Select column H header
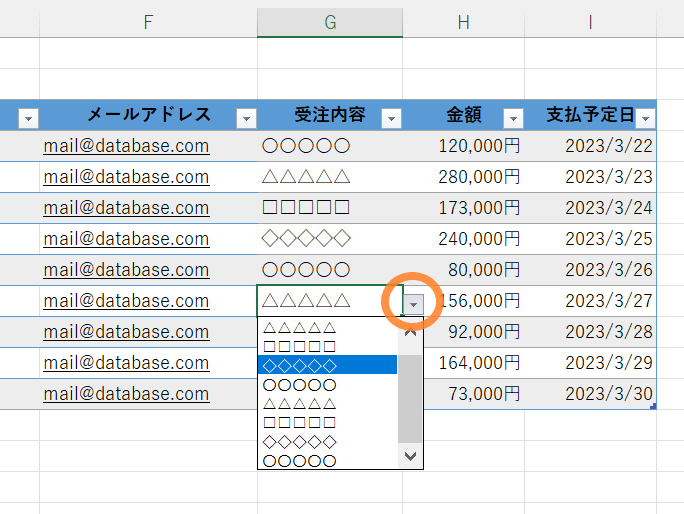The width and height of the screenshot is (684, 514). tap(463, 22)
